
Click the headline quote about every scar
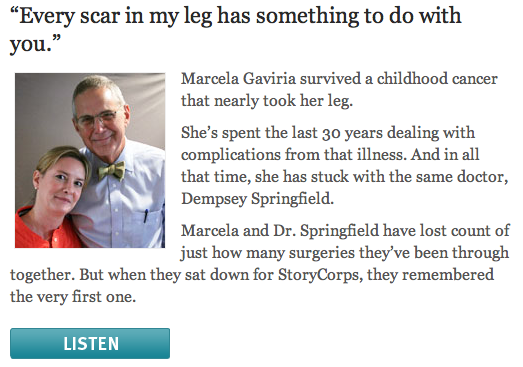(x=235, y=29)
